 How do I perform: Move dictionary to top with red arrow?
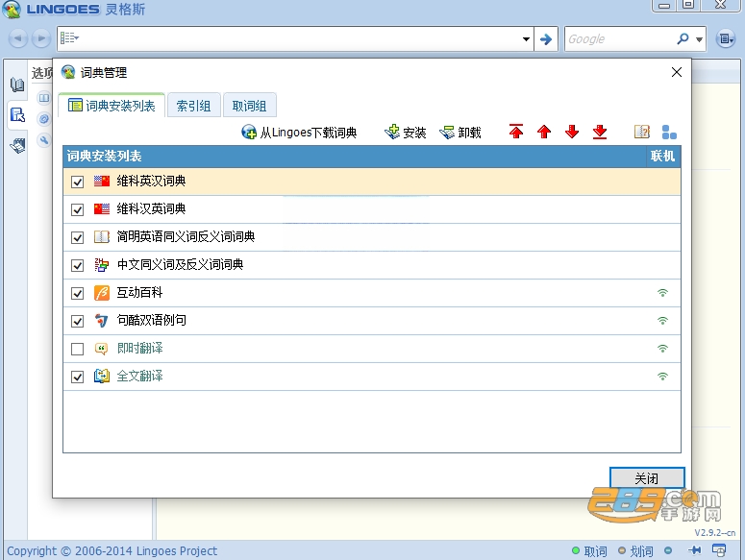click(x=516, y=132)
